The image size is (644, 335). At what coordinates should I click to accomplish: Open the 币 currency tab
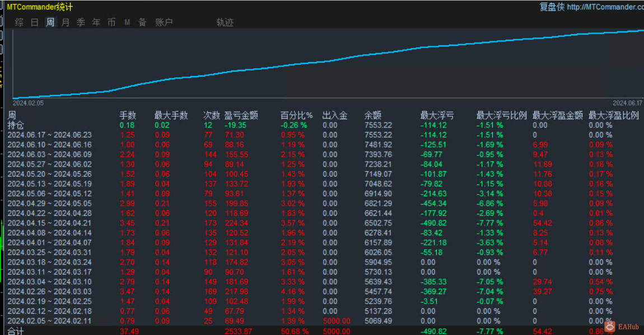(111, 22)
